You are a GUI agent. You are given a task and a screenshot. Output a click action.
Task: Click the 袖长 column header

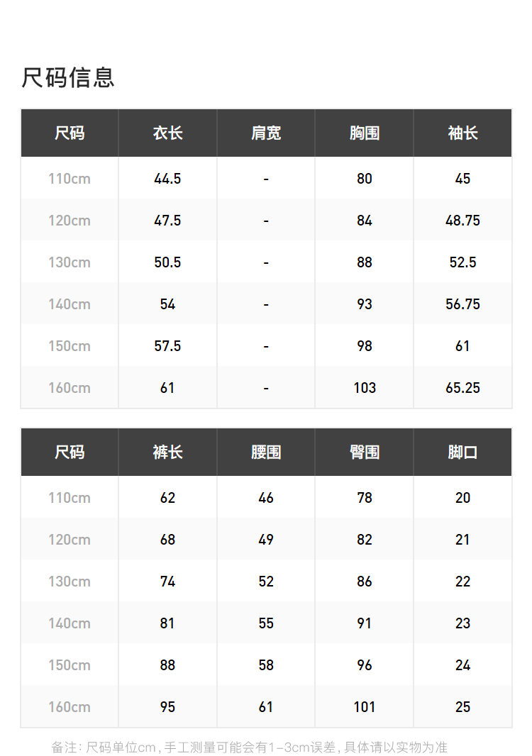[x=462, y=133]
